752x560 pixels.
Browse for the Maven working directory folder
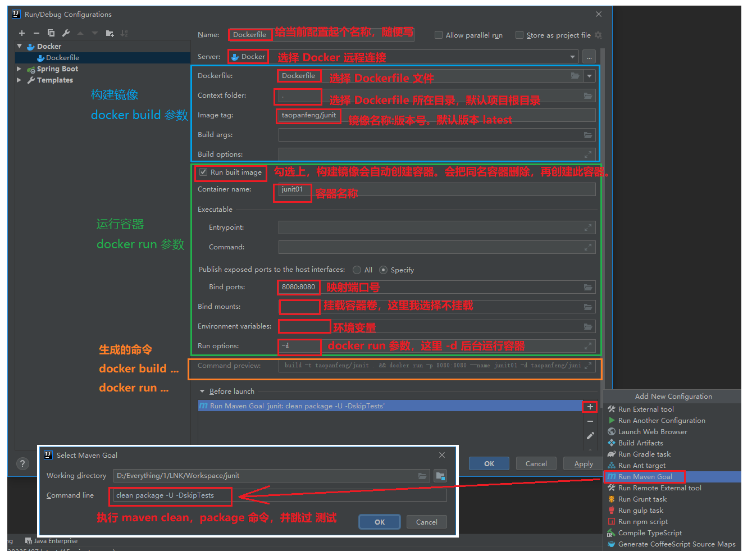click(x=422, y=476)
